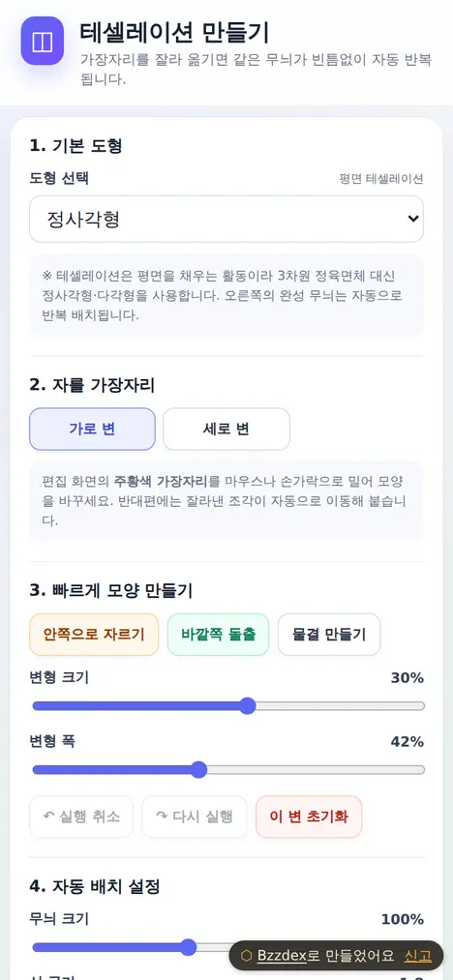The image size is (453, 980).
Task: Click the 신고 report link
Action: click(x=418, y=956)
